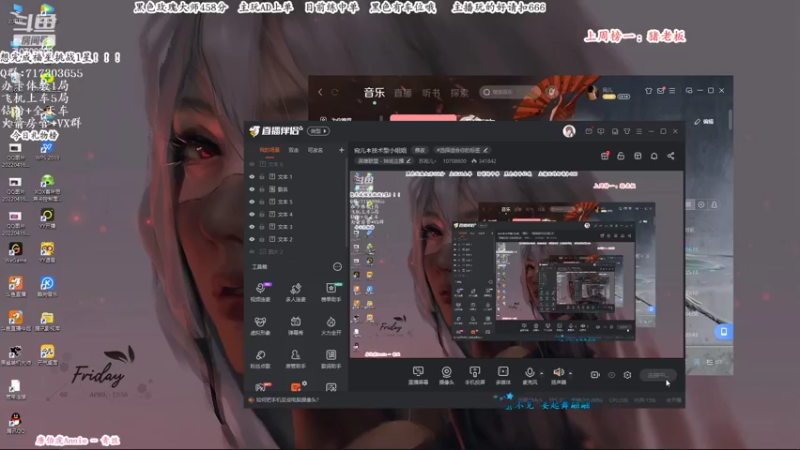Open the music window's hamburger menu
Screen dimensions: 800x450
pos(672,91)
